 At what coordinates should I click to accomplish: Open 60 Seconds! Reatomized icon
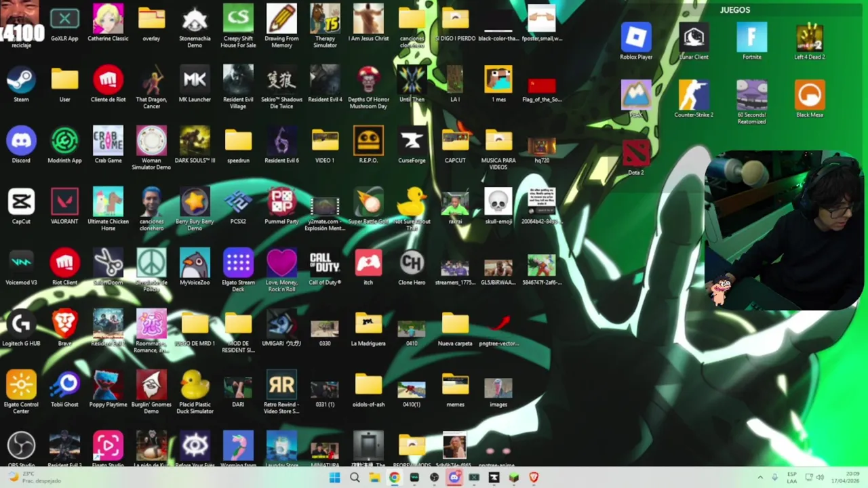751,103
